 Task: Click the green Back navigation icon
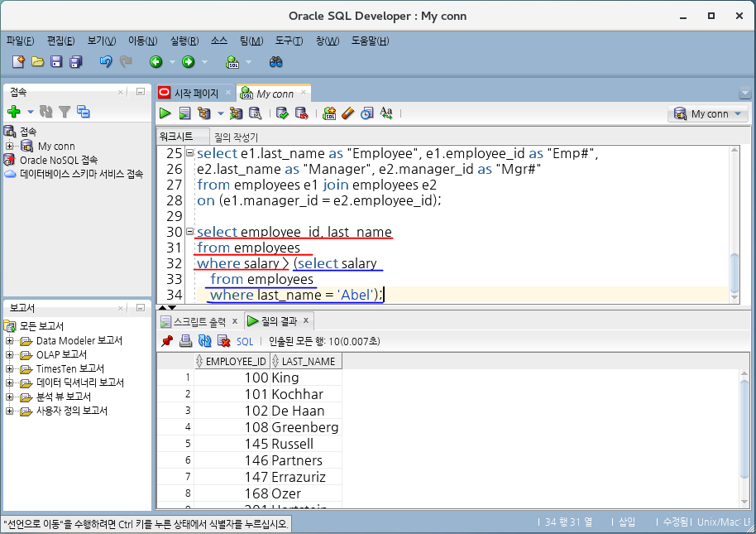(x=156, y=62)
